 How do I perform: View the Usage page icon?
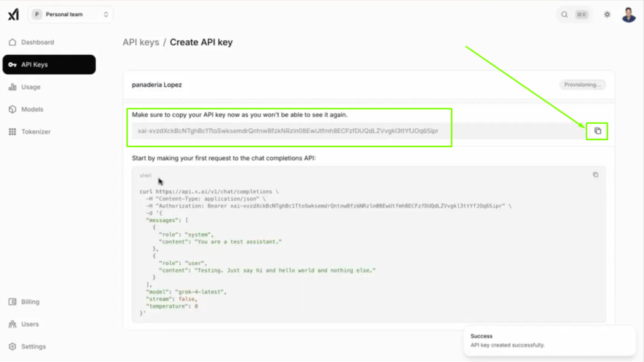coord(13,87)
